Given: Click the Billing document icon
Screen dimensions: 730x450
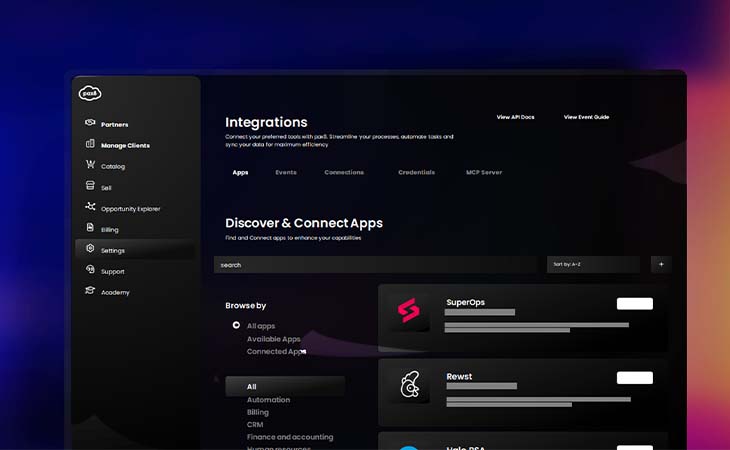Looking at the screenshot, I should click(90, 228).
